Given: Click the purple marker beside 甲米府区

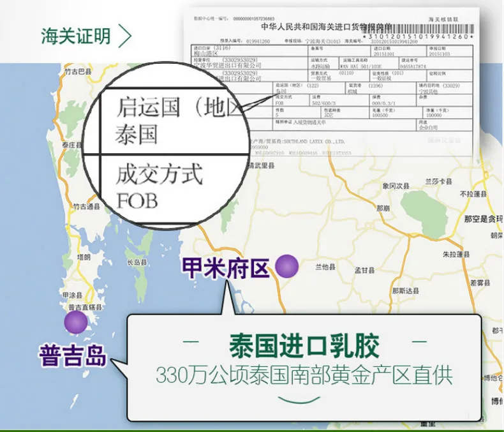Looking at the screenshot, I should point(286,266).
